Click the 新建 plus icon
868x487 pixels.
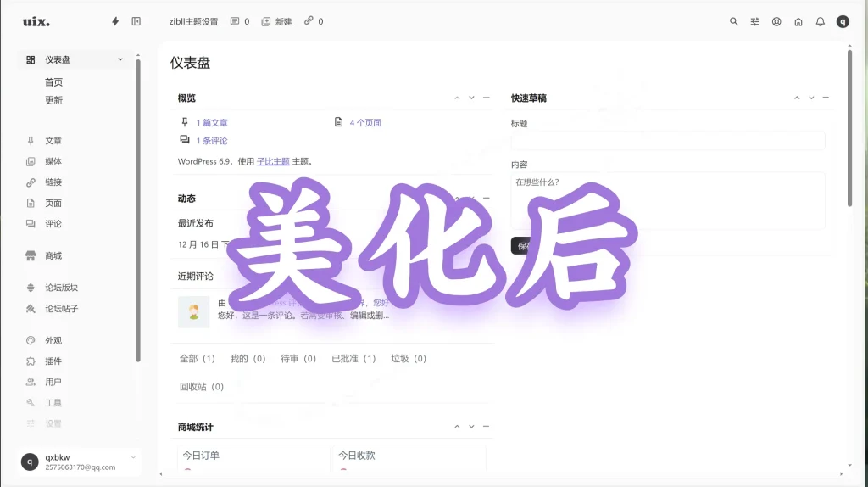(265, 21)
